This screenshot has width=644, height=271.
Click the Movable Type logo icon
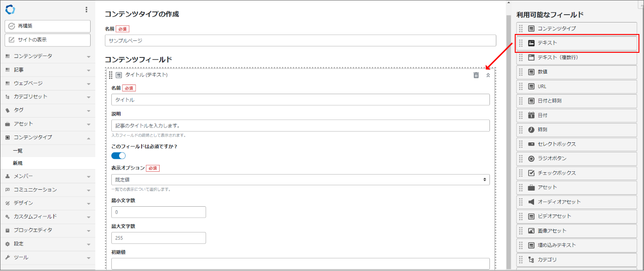click(x=10, y=9)
